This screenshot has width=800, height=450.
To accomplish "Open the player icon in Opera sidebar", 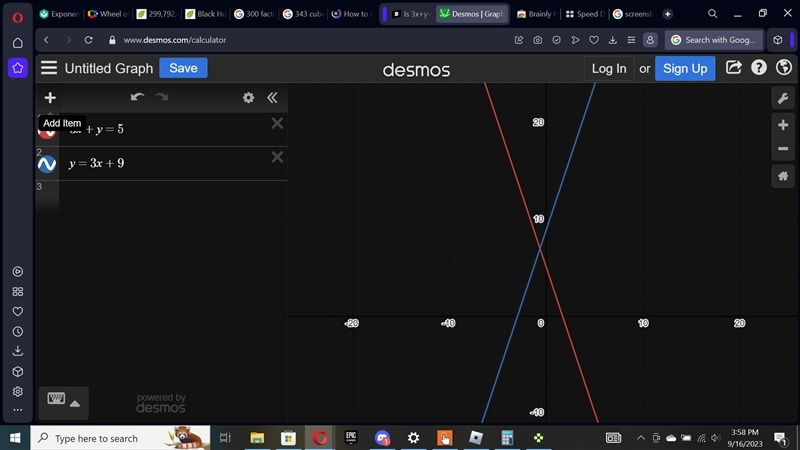I will (18, 271).
